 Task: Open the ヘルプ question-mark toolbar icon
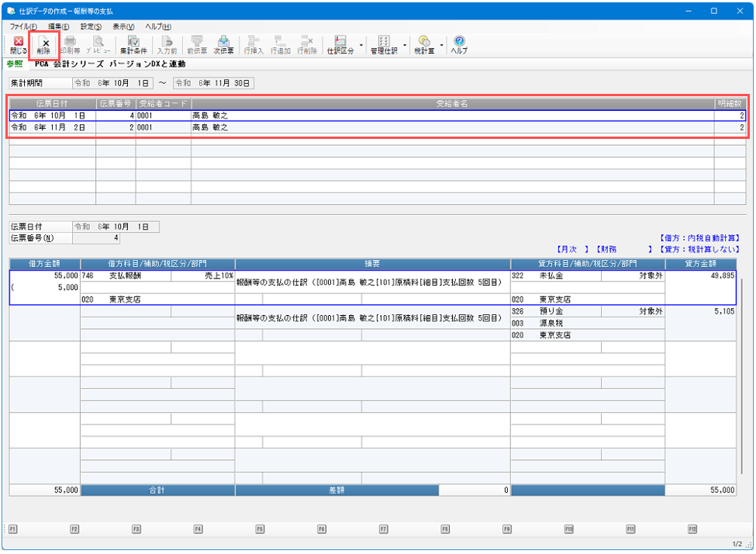tap(459, 45)
